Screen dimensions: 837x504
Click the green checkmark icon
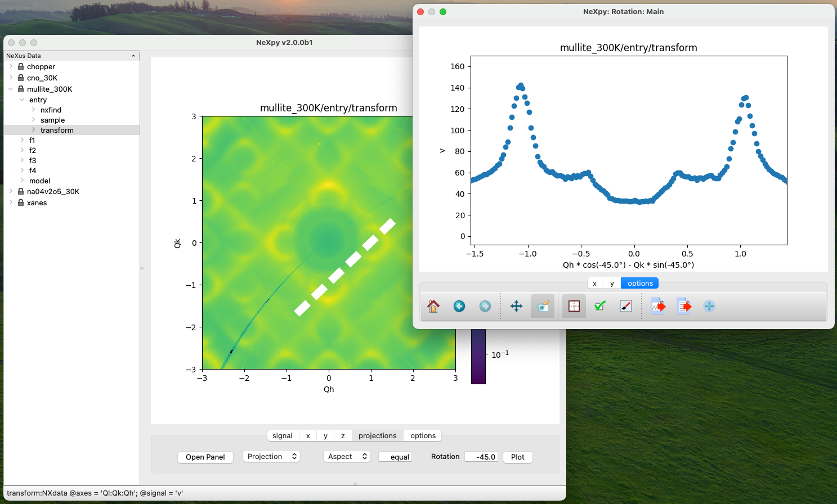[x=600, y=306]
